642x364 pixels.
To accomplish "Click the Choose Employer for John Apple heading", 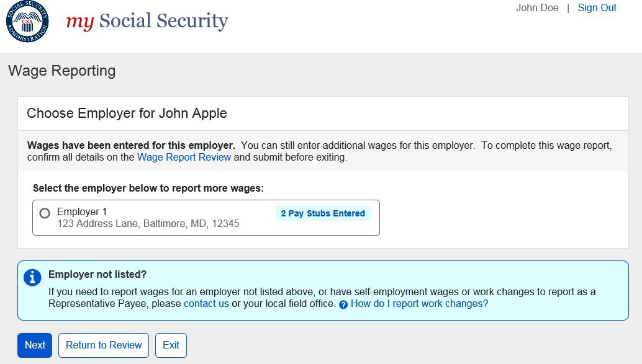I will [127, 113].
